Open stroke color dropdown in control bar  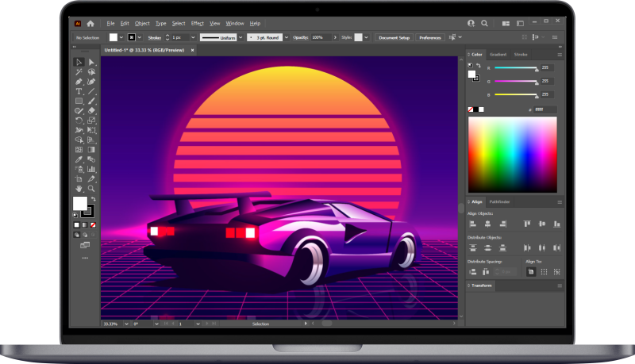(140, 37)
